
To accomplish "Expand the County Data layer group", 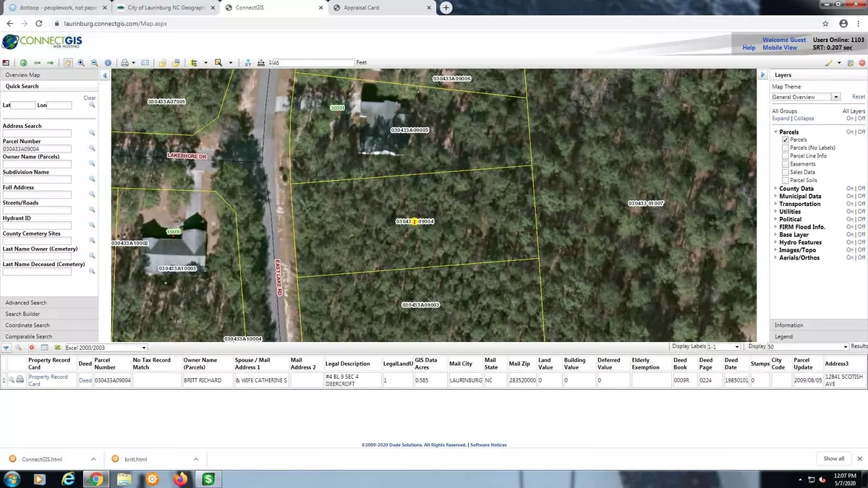I will click(x=775, y=189).
